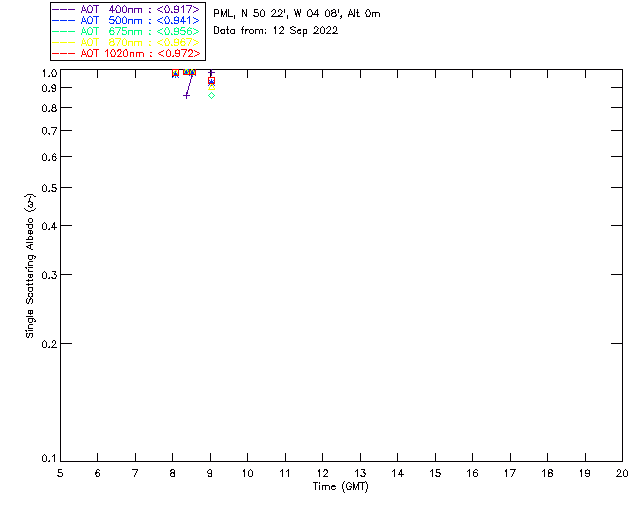Click the 12 tick label on time axis
Image resolution: width=640 pixels, height=512 pixels.
click(x=323, y=472)
